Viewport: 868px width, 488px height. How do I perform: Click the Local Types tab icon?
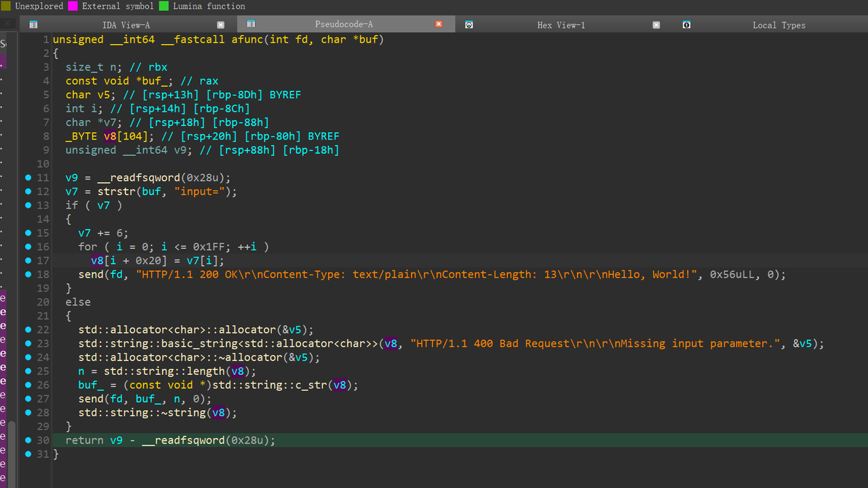[686, 24]
